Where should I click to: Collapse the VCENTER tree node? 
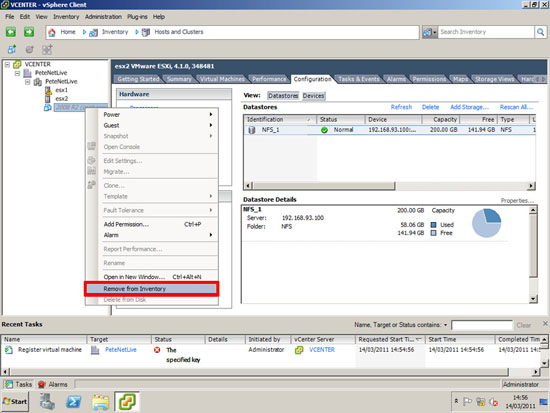coord(7,64)
